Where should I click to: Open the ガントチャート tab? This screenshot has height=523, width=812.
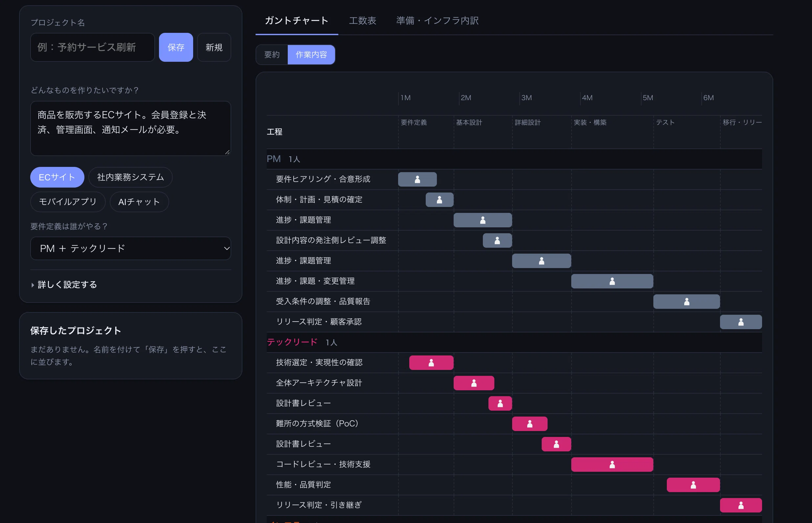tap(297, 21)
